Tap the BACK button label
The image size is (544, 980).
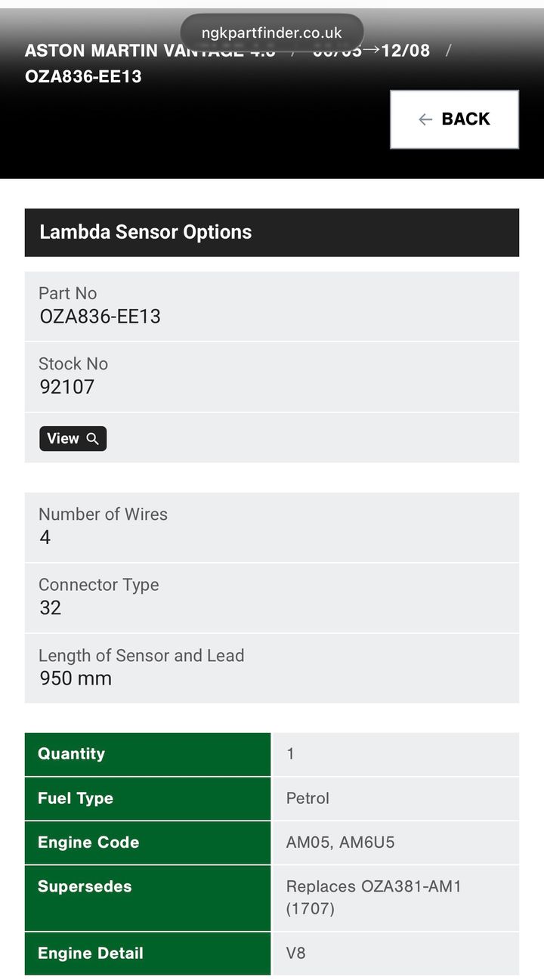465,119
